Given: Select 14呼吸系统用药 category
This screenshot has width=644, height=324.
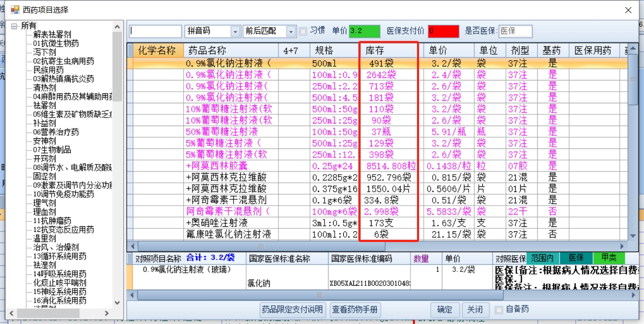Looking at the screenshot, I should 60,274.
